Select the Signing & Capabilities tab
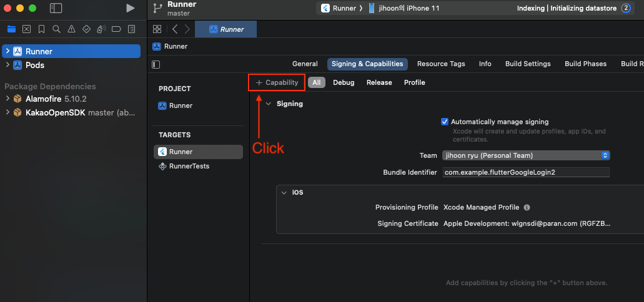This screenshot has height=302, width=644. (367, 64)
